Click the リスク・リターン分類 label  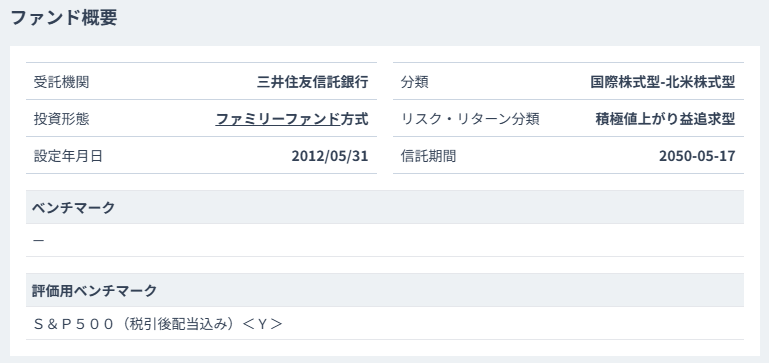click(x=470, y=119)
